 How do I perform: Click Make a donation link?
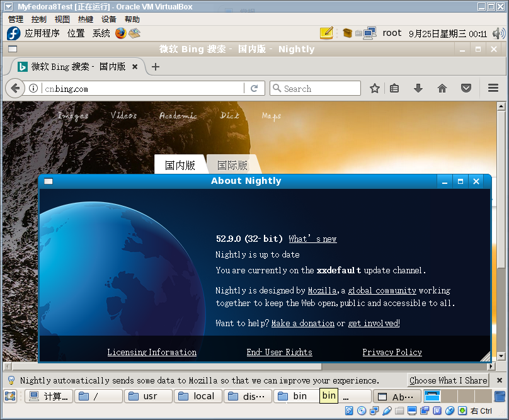click(303, 323)
